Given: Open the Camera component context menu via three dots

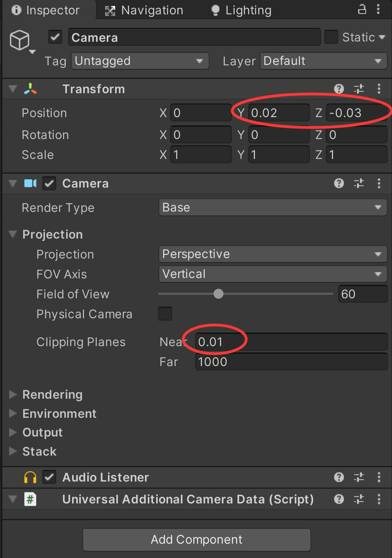Looking at the screenshot, I should tap(379, 183).
